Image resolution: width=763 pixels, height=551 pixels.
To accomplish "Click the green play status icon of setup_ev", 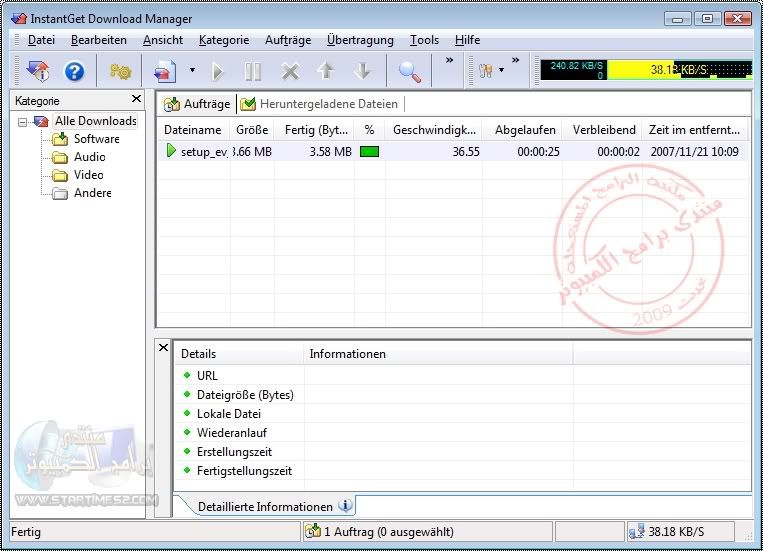I will (x=171, y=150).
